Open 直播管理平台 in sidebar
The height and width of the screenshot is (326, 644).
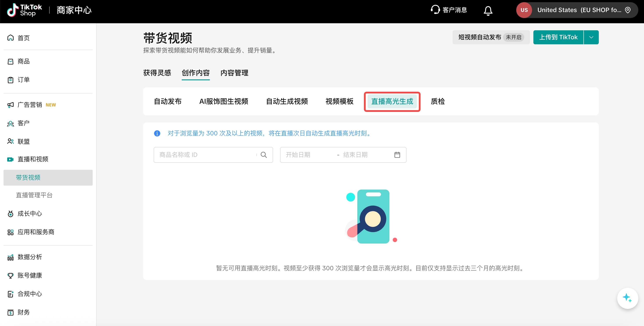pyautogui.click(x=34, y=195)
